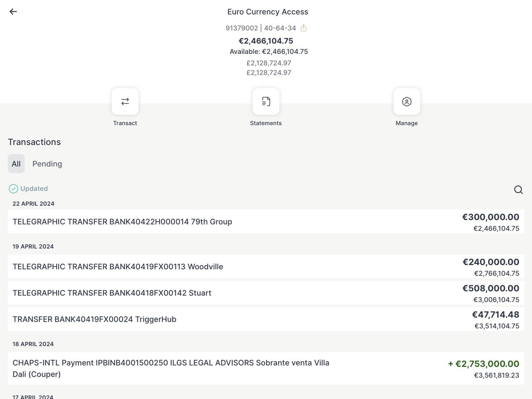The height and width of the screenshot is (399, 532).
Task: Click the Euro Currency Access title
Action: [268, 12]
